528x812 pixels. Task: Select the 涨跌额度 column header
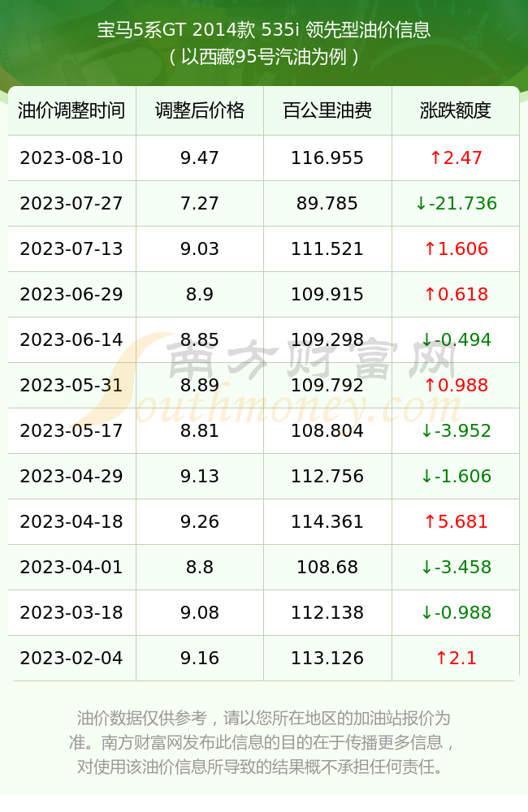click(x=456, y=110)
